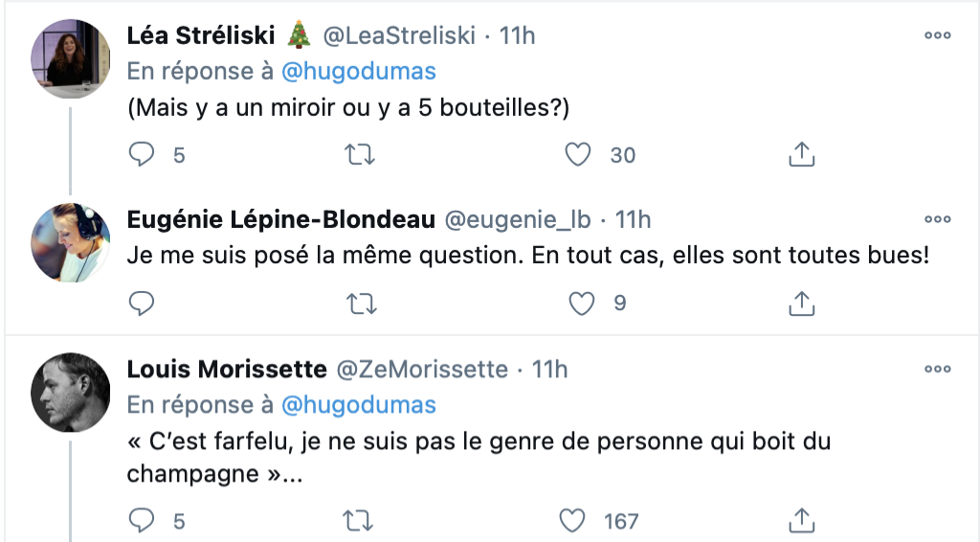The image size is (980, 542).
Task: Reply to Louis Morissette's champagne tweet
Action: click(142, 520)
